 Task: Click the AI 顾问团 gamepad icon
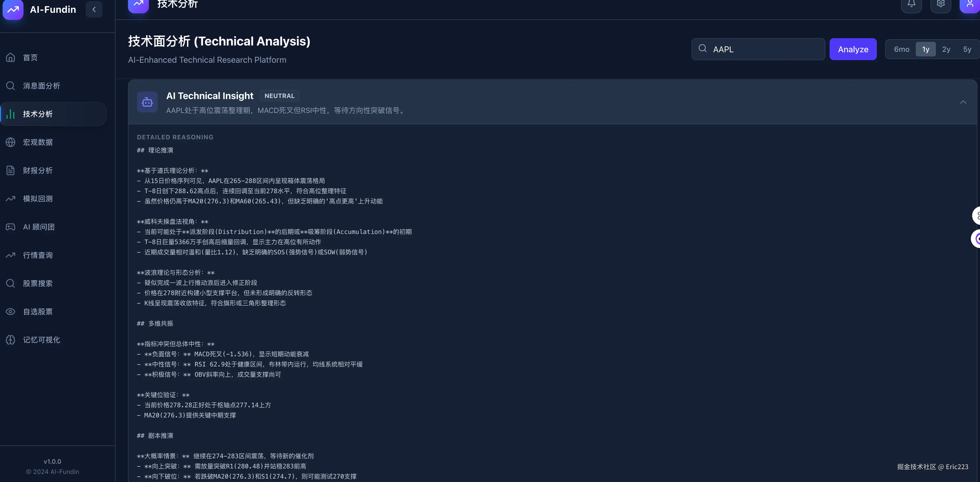point(11,227)
